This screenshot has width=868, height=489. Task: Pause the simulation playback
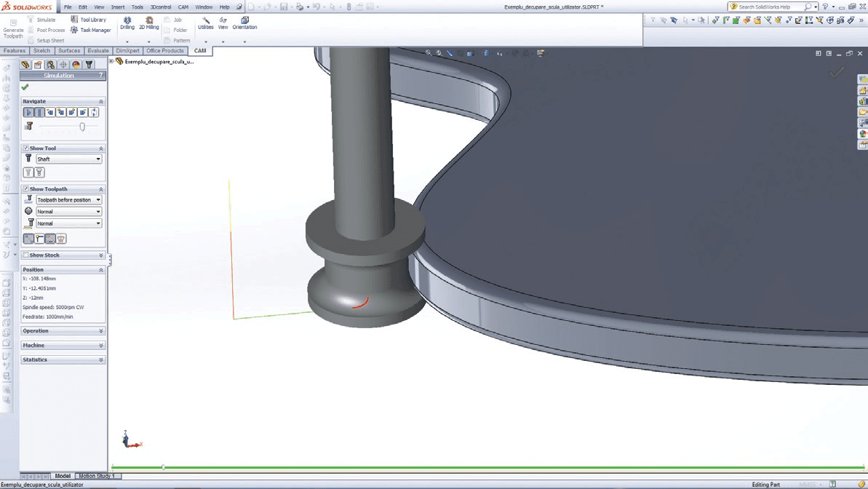pyautogui.click(x=39, y=112)
